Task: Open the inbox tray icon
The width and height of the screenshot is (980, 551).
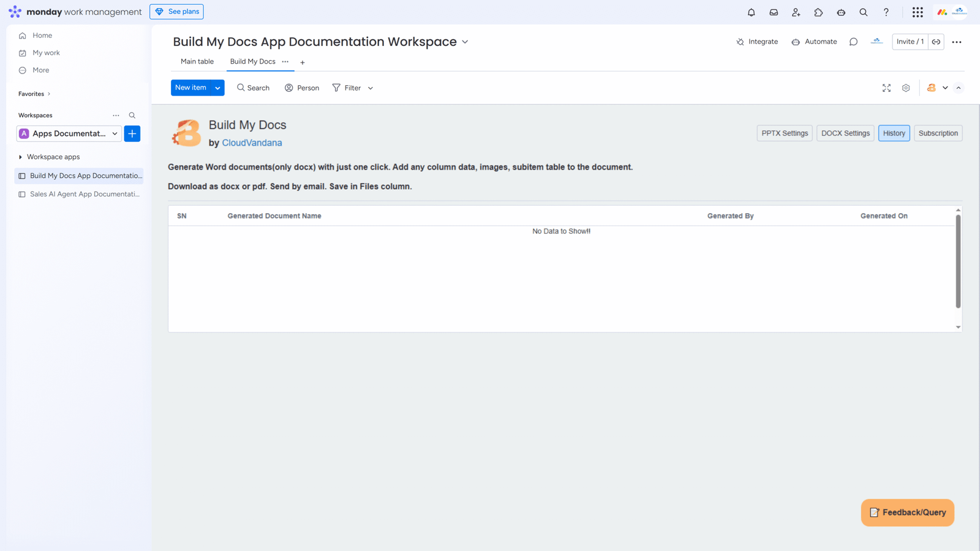Action: [x=774, y=12]
